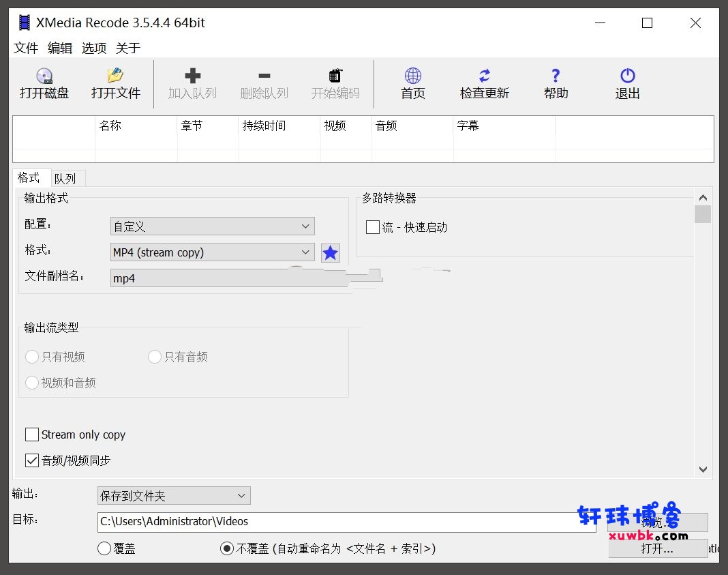Expand the 配置 profile dropdown

click(x=212, y=226)
